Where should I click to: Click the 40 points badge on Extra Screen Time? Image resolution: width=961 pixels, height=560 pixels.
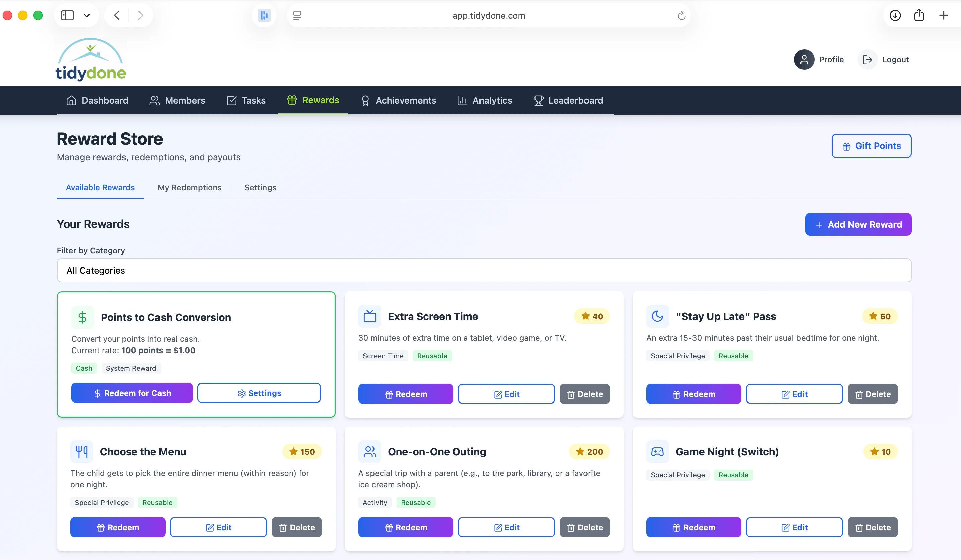(x=592, y=316)
